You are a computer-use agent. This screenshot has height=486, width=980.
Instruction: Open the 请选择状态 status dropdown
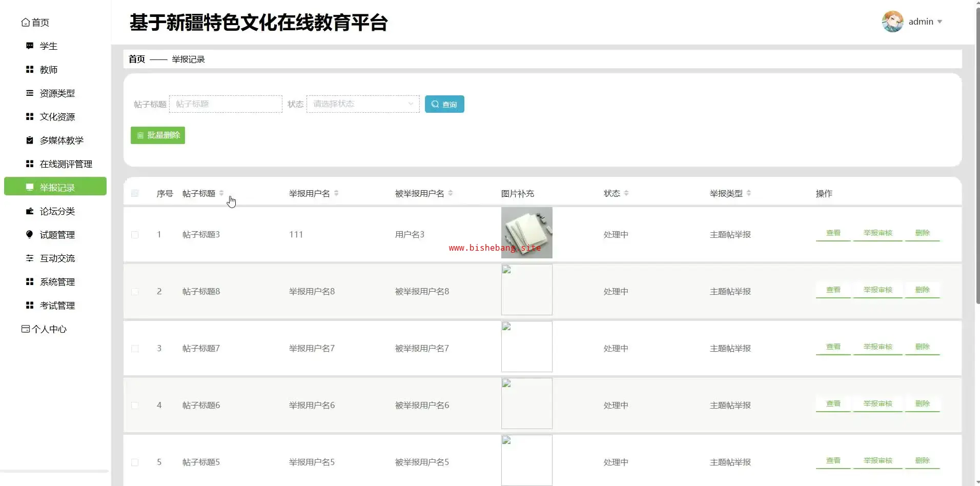point(363,104)
